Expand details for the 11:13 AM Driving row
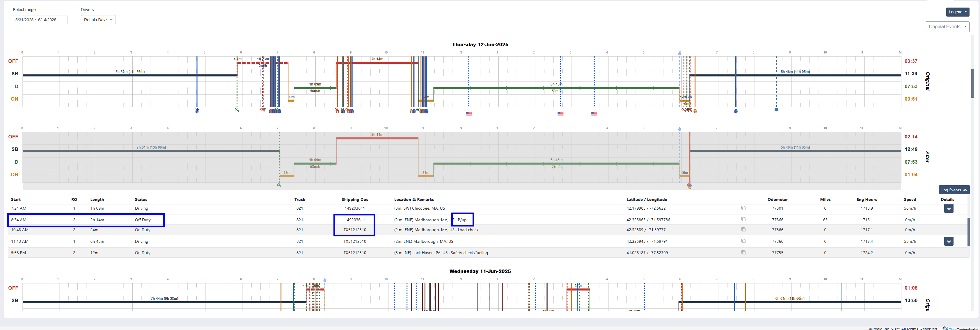 pyautogui.click(x=948, y=241)
